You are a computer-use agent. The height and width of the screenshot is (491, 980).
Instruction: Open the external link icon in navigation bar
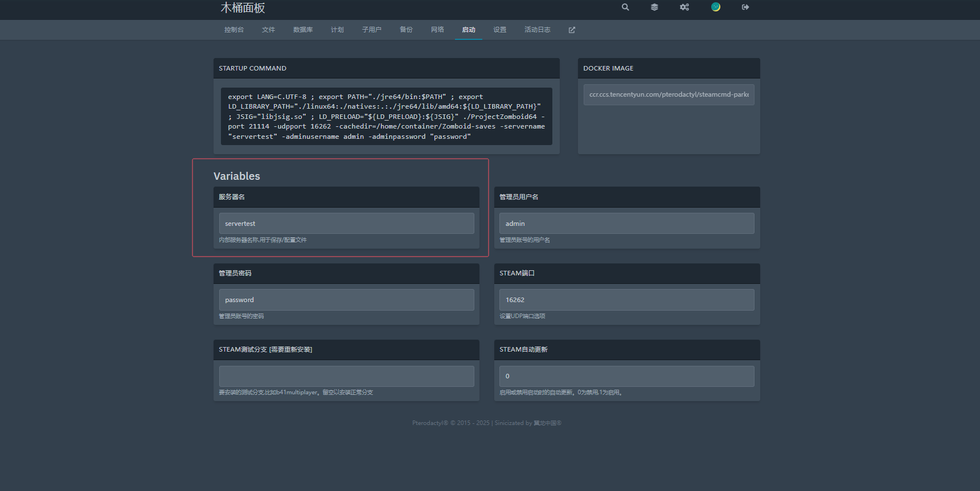coord(572,30)
